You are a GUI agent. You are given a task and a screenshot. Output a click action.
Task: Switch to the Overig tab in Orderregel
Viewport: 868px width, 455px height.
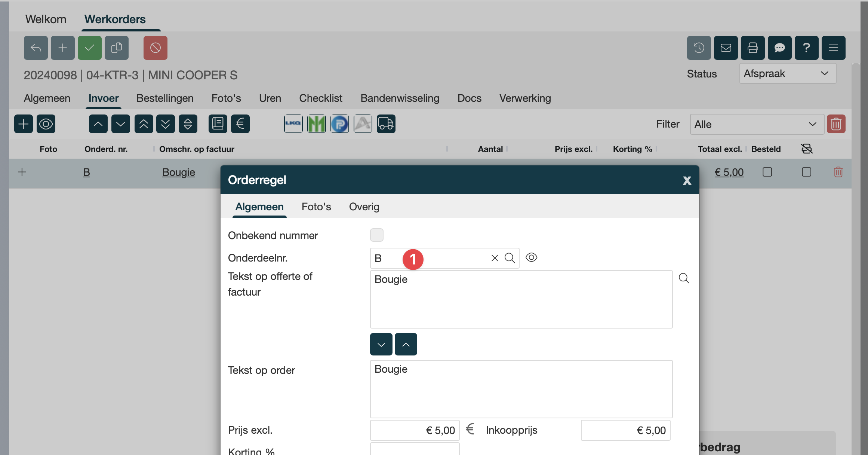click(x=364, y=207)
